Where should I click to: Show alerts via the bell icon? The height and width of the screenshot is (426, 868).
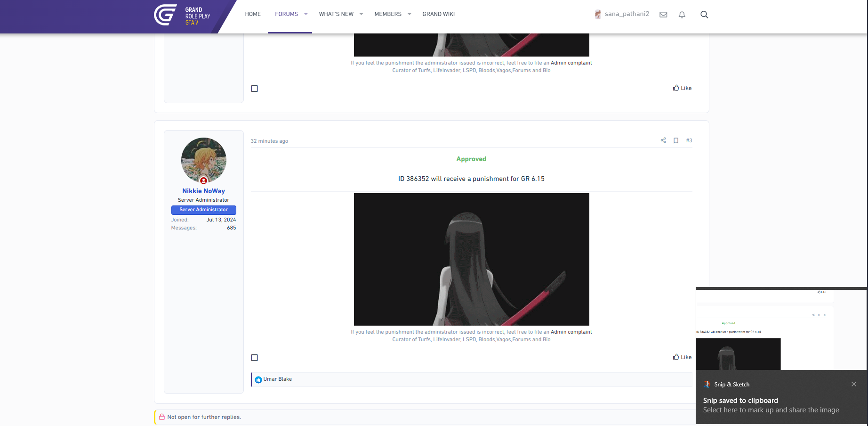click(682, 15)
